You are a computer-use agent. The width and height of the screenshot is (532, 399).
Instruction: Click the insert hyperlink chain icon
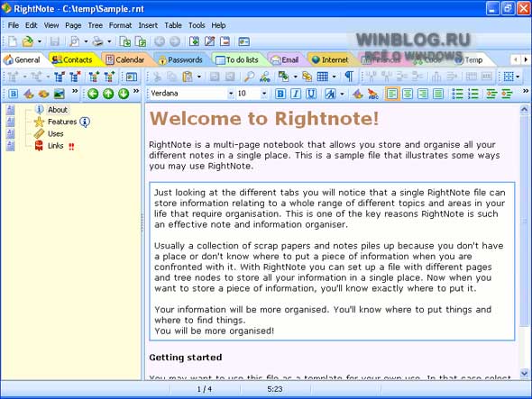tap(307, 77)
